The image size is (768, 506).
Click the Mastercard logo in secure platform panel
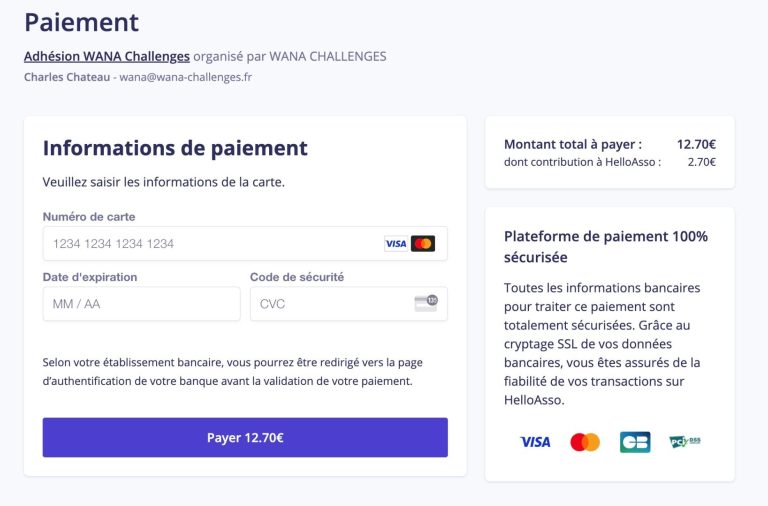(x=585, y=442)
